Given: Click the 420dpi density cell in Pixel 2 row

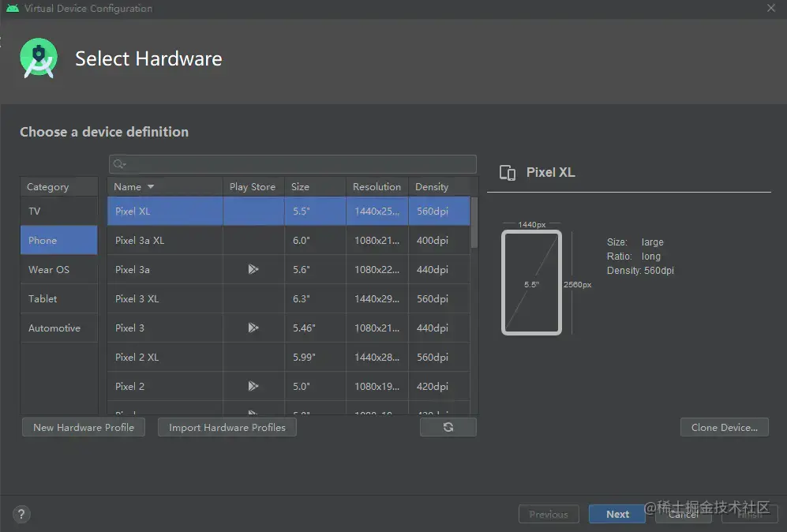Looking at the screenshot, I should click(439, 386).
